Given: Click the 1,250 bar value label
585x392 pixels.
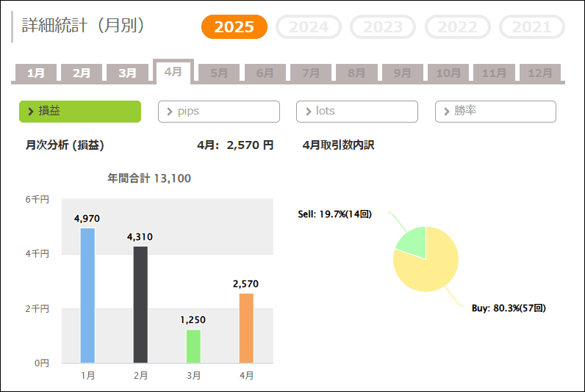Looking at the screenshot, I should coord(193,320).
